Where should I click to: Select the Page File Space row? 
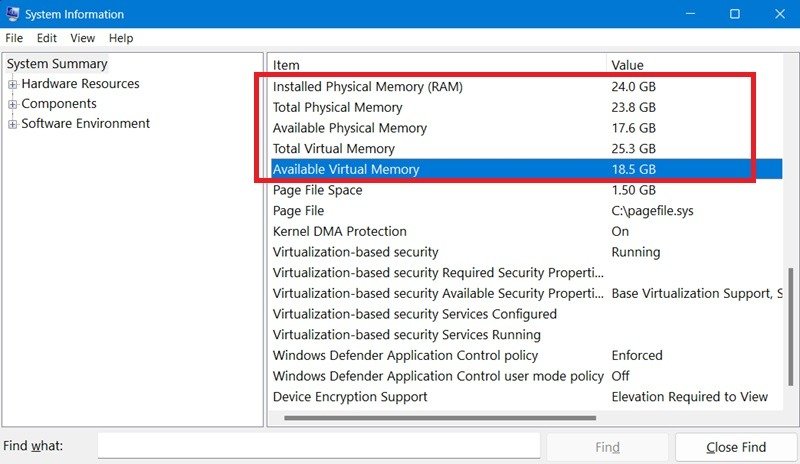pos(526,190)
